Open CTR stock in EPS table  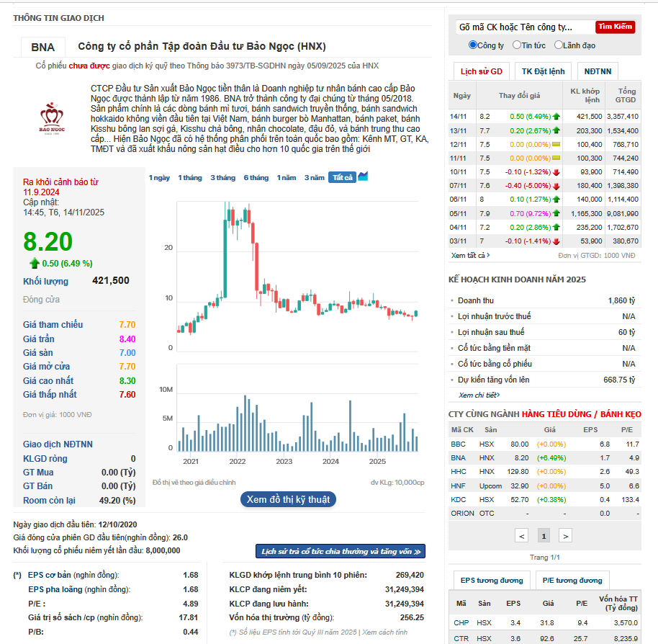coord(461,638)
